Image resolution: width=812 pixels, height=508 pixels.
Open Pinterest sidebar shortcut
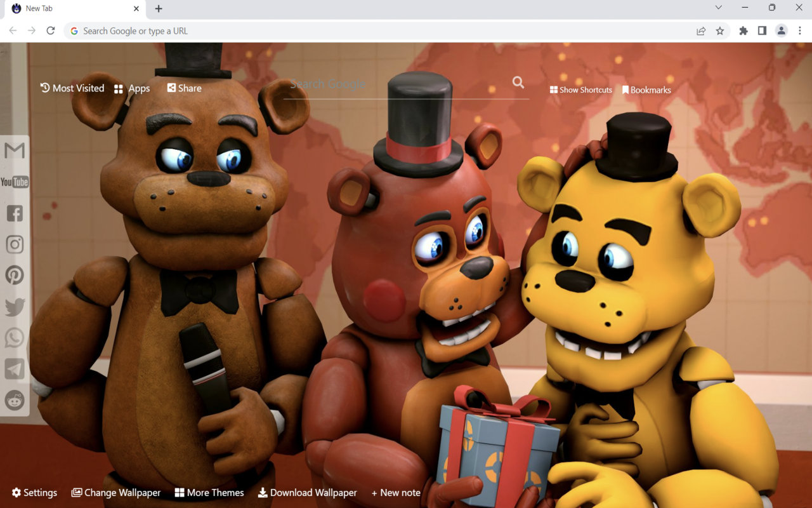[15, 275]
